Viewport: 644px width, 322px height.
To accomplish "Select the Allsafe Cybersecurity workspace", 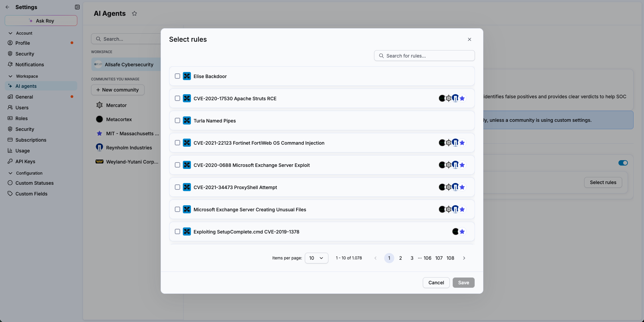I will [x=126, y=65].
